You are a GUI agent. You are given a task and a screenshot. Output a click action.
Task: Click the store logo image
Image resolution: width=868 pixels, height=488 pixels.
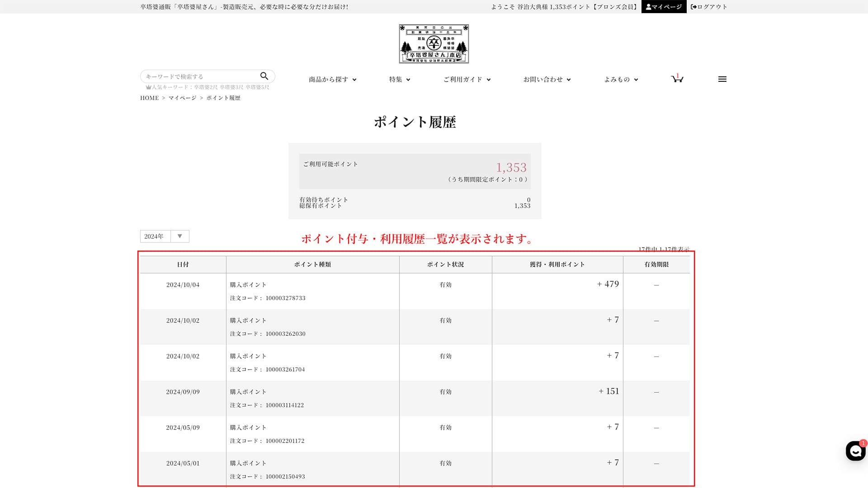434,44
